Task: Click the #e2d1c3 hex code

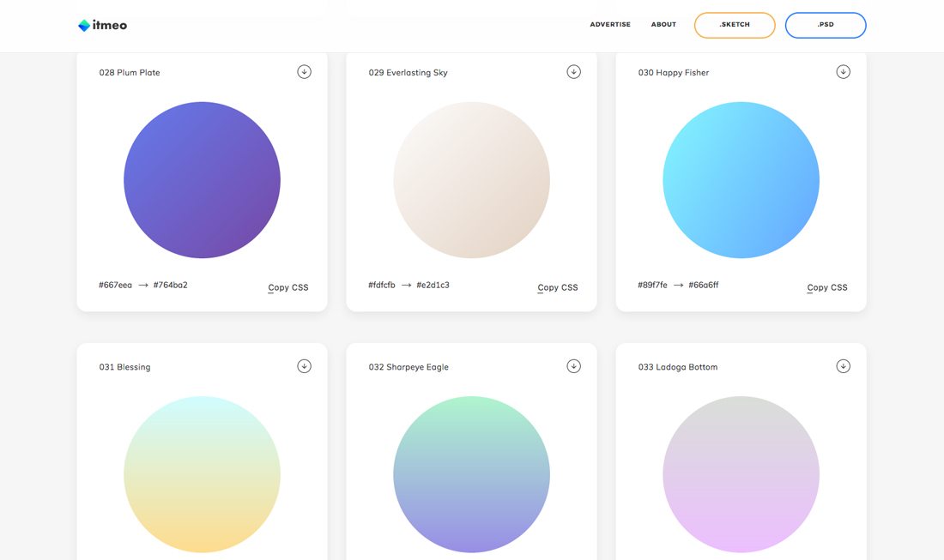Action: click(x=433, y=285)
